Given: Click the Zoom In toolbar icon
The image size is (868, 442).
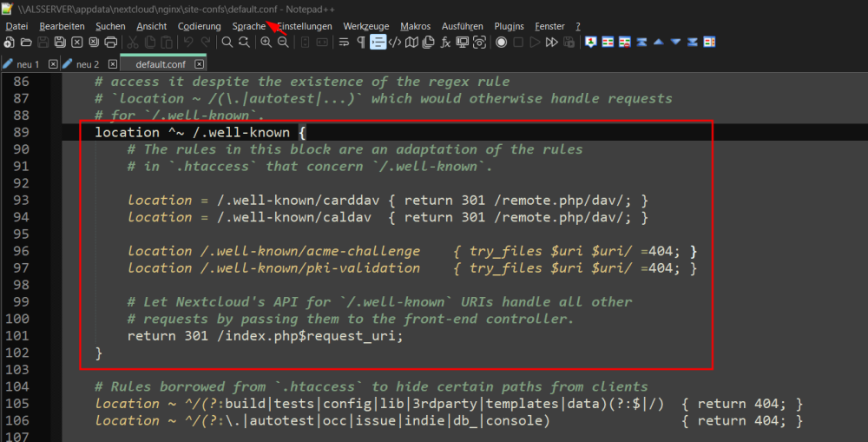Looking at the screenshot, I should (266, 42).
